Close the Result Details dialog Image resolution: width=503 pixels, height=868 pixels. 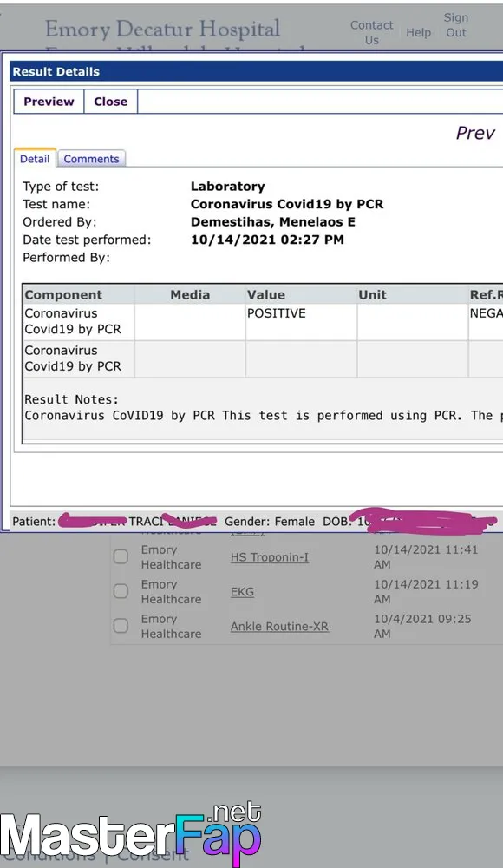[111, 102]
